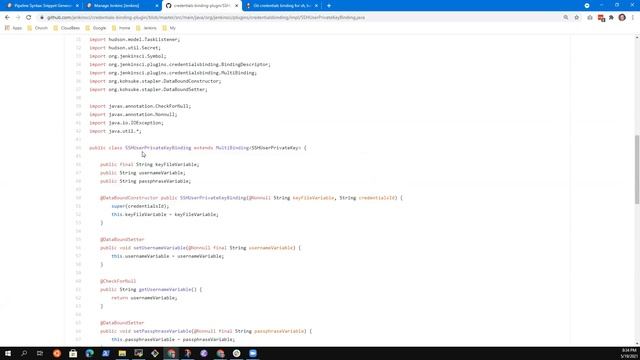This screenshot has height=360, width=640.
Task: Open Windows taskbar search
Action: point(24,353)
